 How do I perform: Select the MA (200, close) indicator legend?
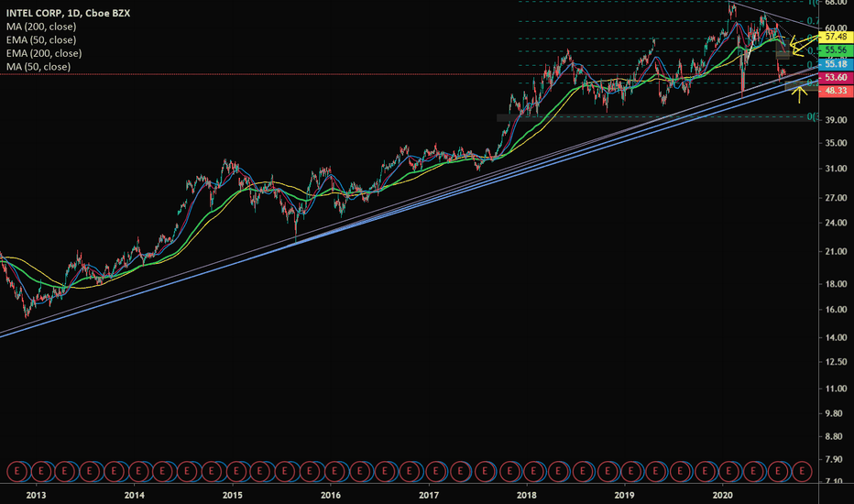point(41,27)
